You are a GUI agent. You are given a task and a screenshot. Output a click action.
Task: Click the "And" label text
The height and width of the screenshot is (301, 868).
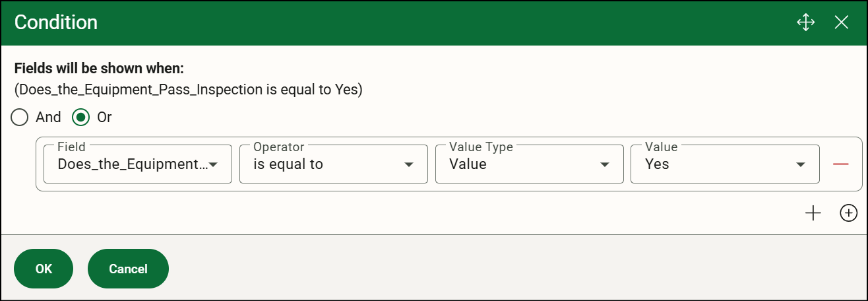[48, 117]
